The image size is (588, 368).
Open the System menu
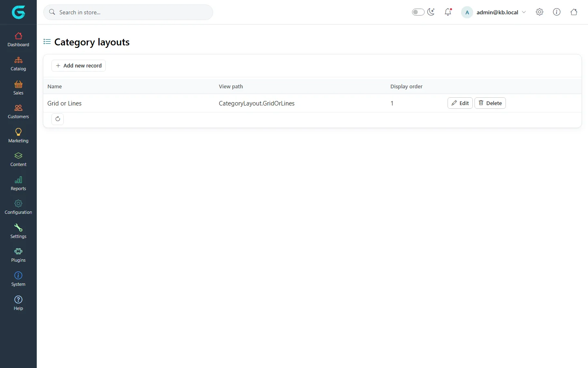click(x=18, y=279)
